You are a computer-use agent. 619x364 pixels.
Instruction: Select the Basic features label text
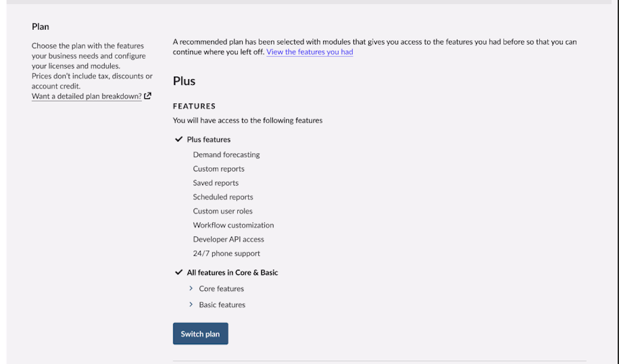[222, 305]
